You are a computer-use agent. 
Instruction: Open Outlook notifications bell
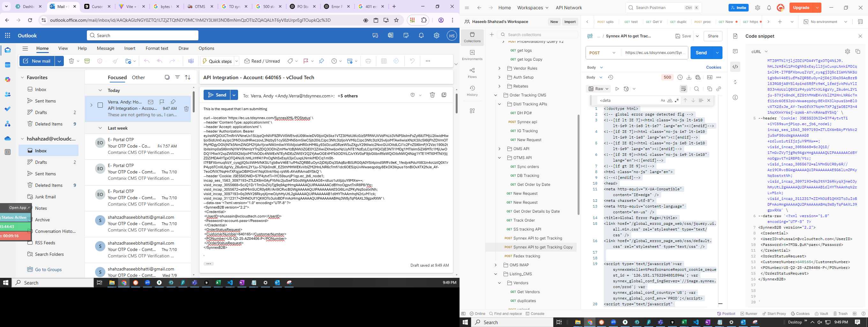(421, 35)
